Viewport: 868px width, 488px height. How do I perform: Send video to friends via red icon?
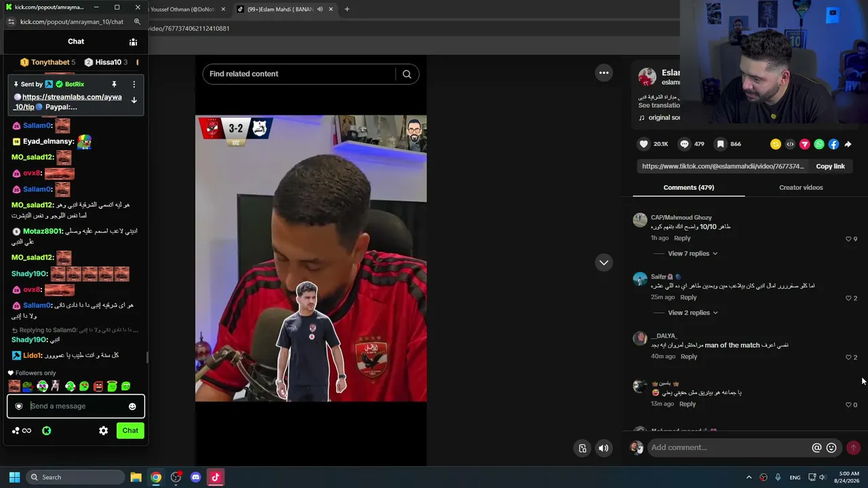(805, 144)
